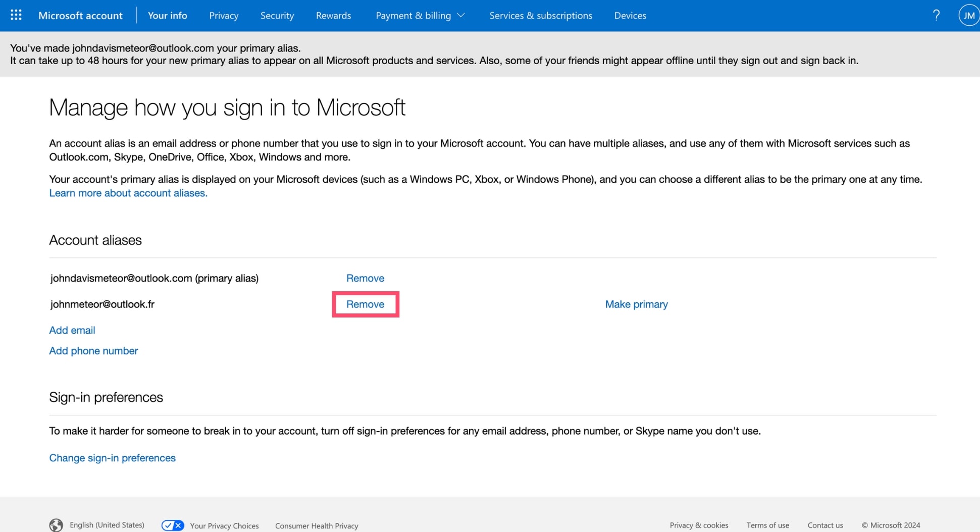The height and width of the screenshot is (532, 980).
Task: Click Add email
Action: point(72,330)
